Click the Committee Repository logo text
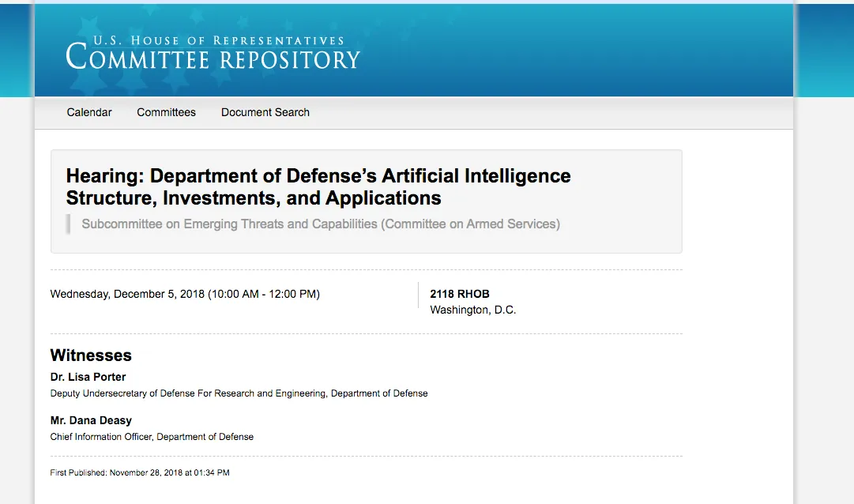 [213, 58]
